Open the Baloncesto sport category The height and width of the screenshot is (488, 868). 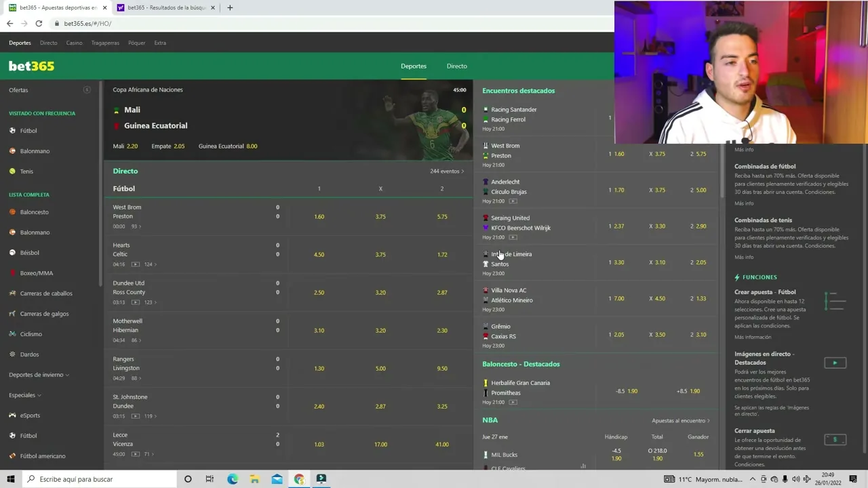[34, 212]
